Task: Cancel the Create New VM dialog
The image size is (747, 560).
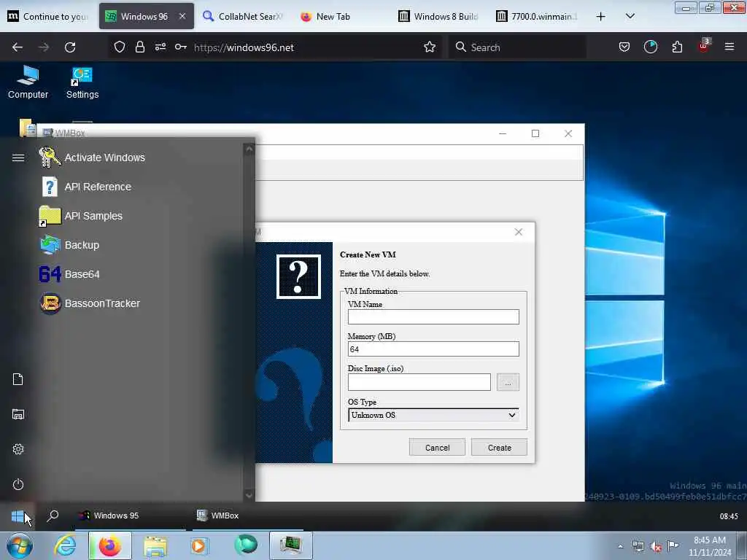Action: [437, 448]
